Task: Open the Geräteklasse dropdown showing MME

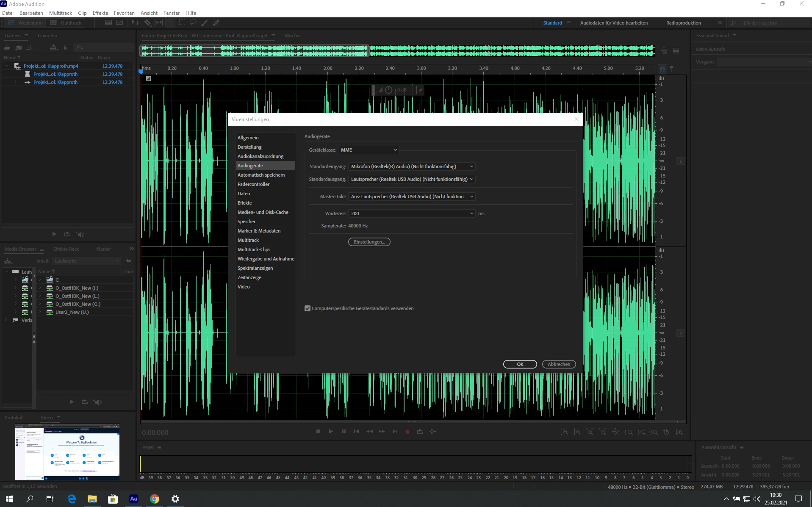Action: pyautogui.click(x=368, y=150)
